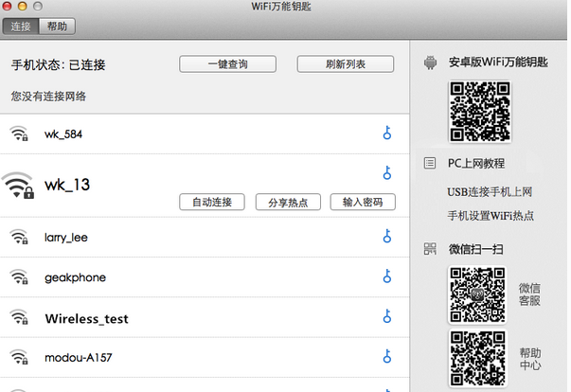Open the 帮助 tab
571x392 pixels.
pos(57,27)
